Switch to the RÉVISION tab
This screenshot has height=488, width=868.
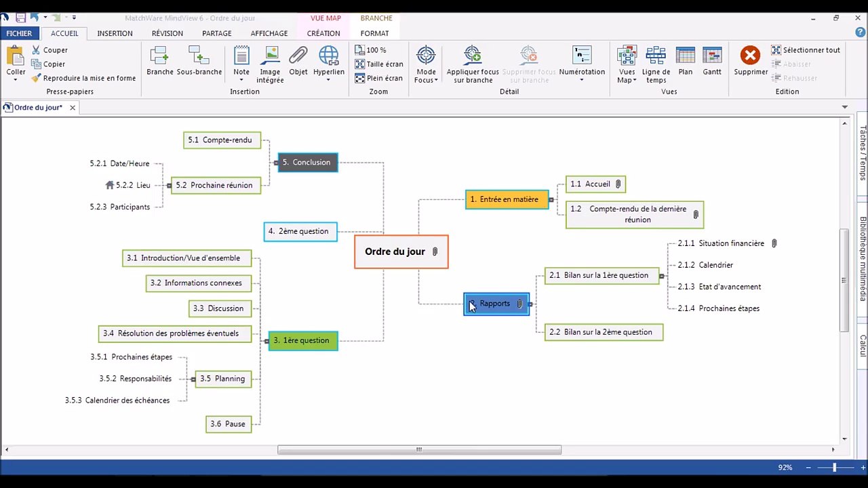[x=167, y=33]
